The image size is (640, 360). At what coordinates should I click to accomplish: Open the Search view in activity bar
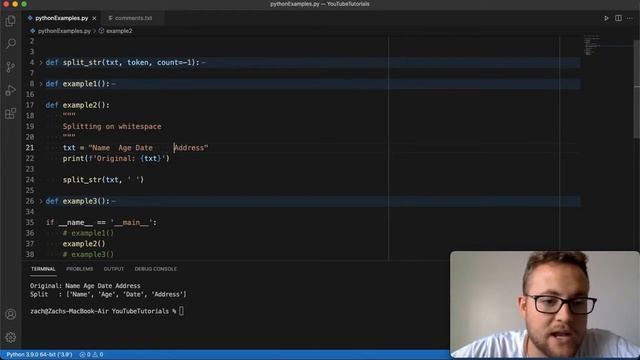click(11, 43)
